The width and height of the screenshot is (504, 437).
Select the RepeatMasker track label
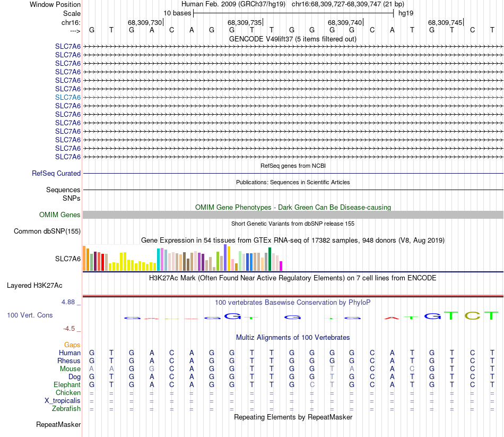point(58,424)
